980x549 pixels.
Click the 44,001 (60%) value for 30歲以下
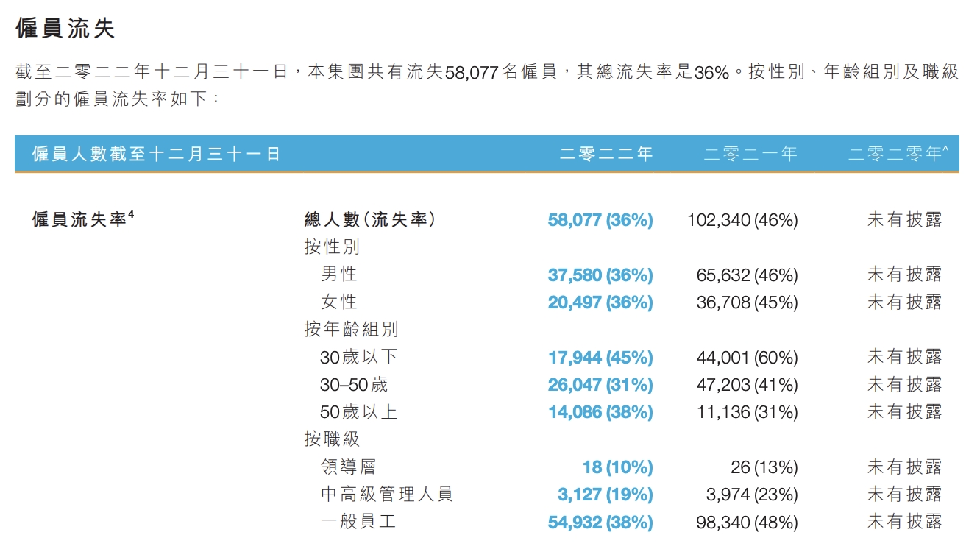[x=747, y=357]
